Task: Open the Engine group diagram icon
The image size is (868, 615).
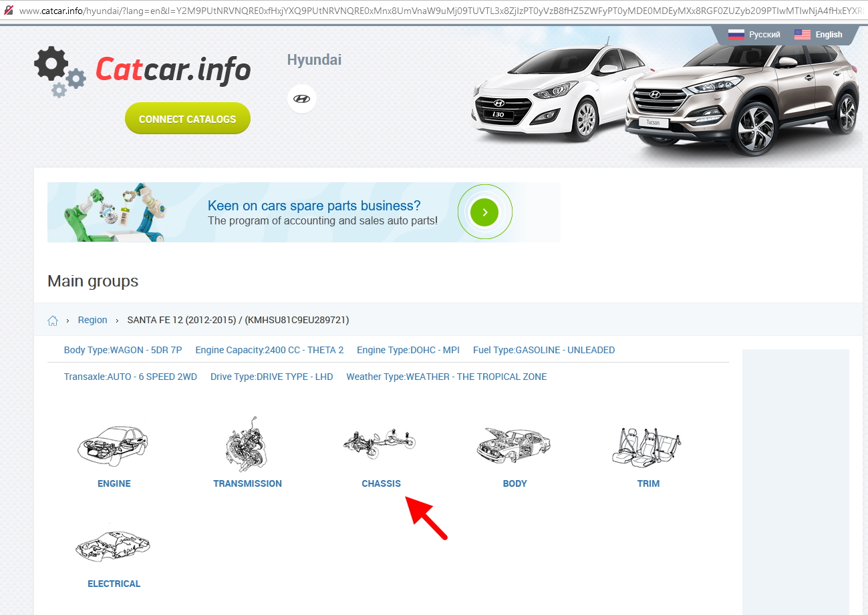Action: (114, 445)
